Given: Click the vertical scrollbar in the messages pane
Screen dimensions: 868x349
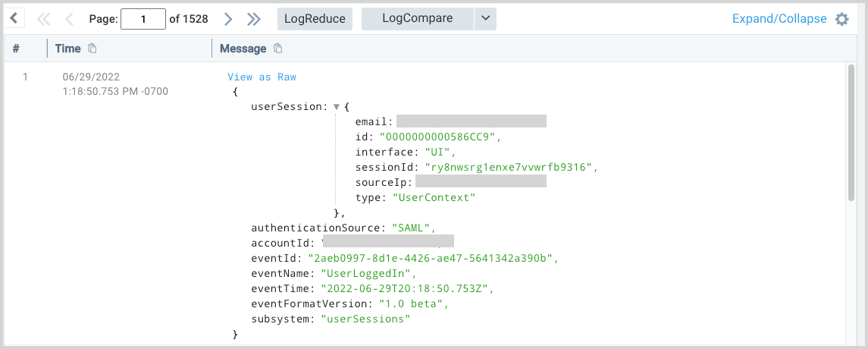Looking at the screenshot, I should tap(851, 137).
